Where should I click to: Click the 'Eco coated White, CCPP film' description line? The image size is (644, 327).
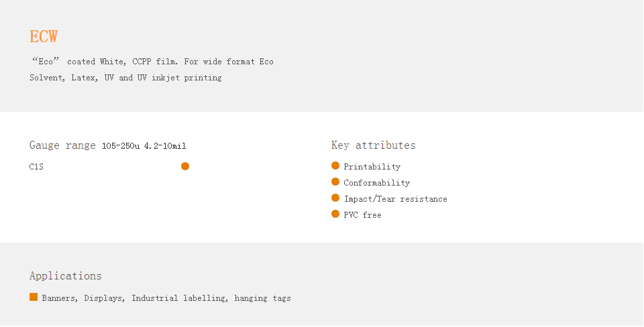(x=152, y=62)
